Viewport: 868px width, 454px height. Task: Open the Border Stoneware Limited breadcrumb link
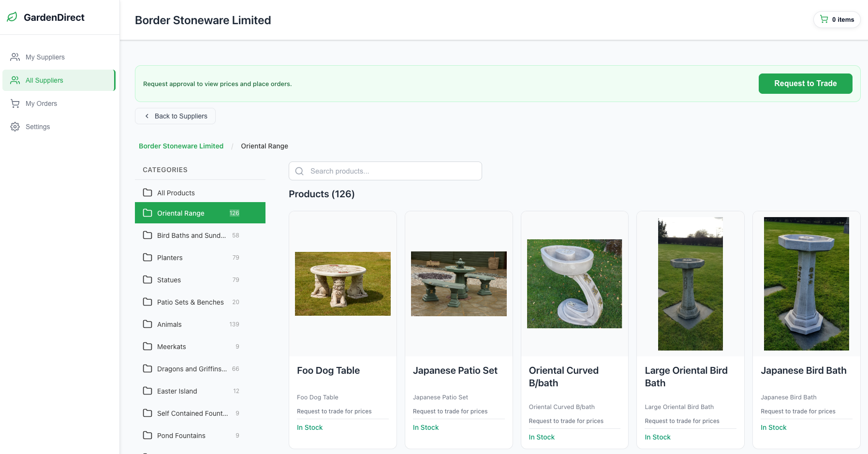[181, 146]
